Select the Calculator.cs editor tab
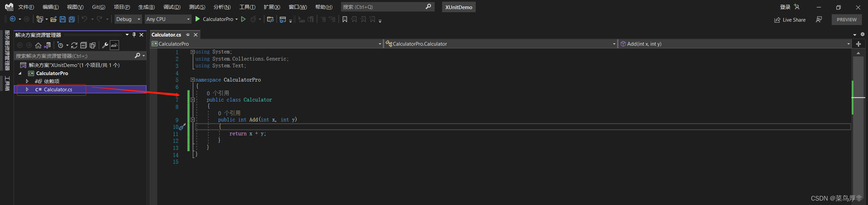This screenshot has height=205, width=868. tap(166, 35)
